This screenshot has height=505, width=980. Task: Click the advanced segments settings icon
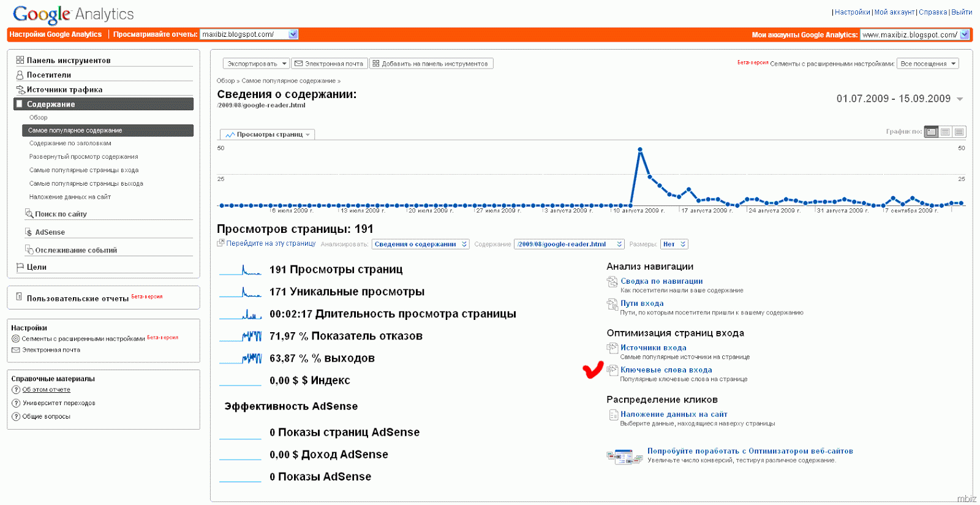pos(16,338)
